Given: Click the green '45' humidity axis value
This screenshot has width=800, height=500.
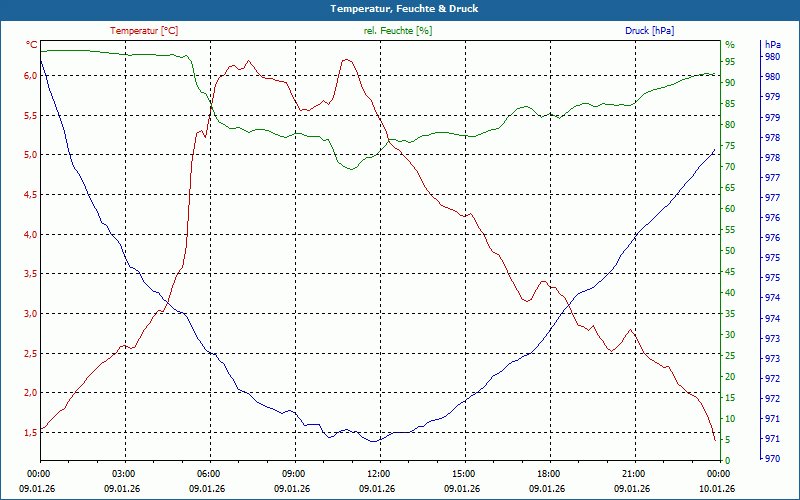Looking at the screenshot, I should 730,271.
